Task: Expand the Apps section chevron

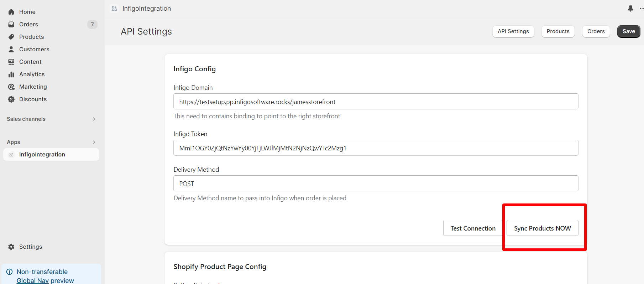Action: point(94,142)
